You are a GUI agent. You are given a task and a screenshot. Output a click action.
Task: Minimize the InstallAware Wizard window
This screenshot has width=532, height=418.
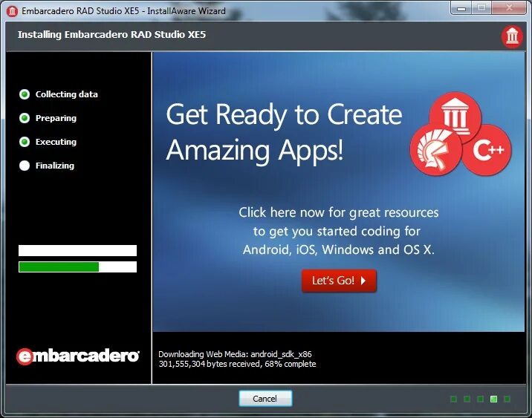(461, 8)
